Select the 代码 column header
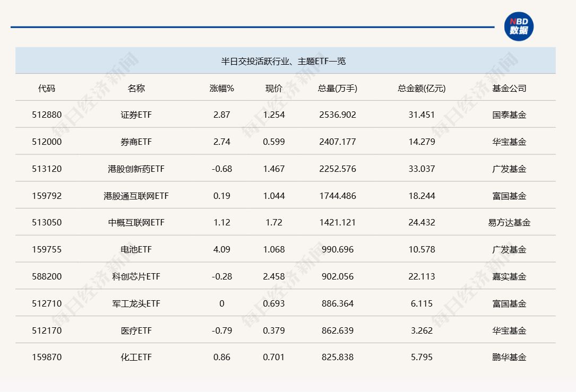 pos(47,88)
